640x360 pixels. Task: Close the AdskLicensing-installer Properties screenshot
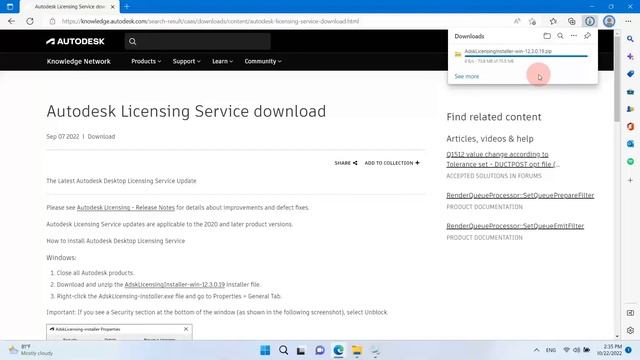pos(186,329)
